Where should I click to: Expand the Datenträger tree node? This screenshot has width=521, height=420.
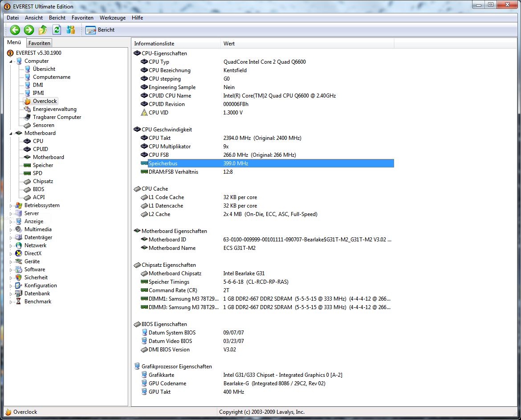point(11,237)
